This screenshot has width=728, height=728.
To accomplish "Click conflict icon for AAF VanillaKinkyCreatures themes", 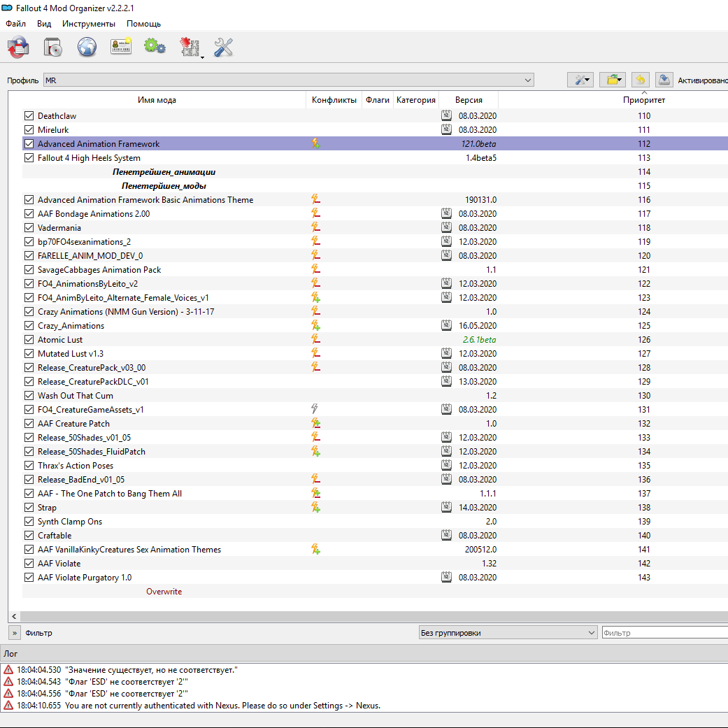I will click(x=315, y=549).
